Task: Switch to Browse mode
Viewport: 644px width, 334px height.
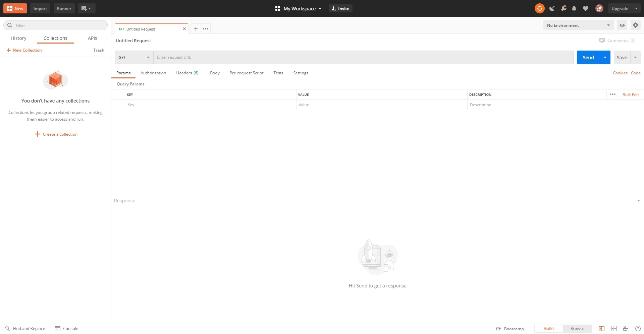Action: (x=577, y=329)
